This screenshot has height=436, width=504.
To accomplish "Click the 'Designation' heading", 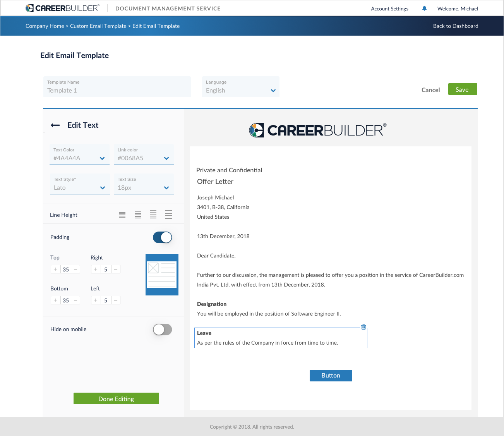I will [x=212, y=304].
